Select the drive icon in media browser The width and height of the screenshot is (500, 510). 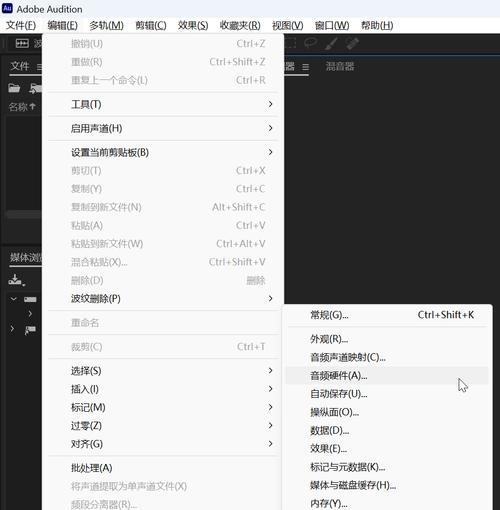tap(30, 299)
